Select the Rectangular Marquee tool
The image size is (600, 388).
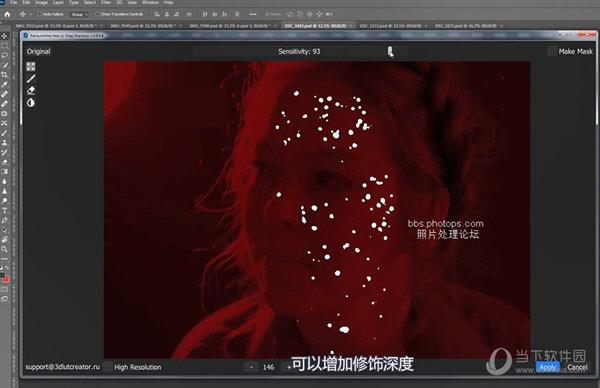pos(5,46)
